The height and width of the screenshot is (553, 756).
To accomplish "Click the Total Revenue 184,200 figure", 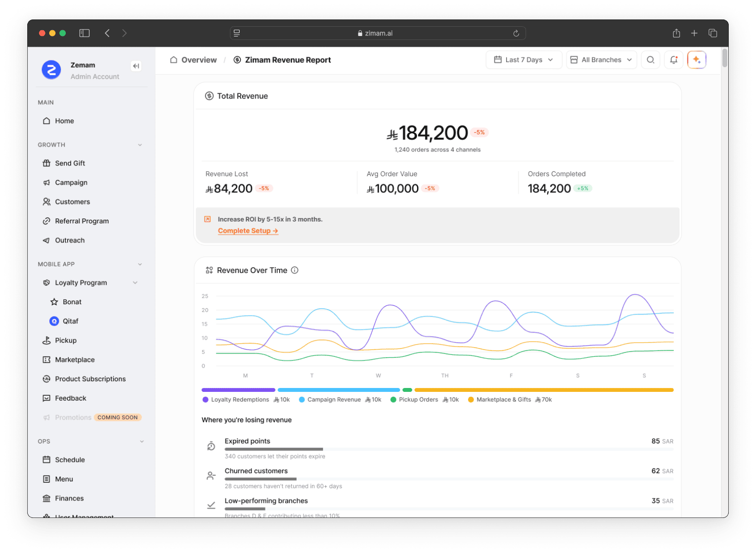I will pos(428,133).
